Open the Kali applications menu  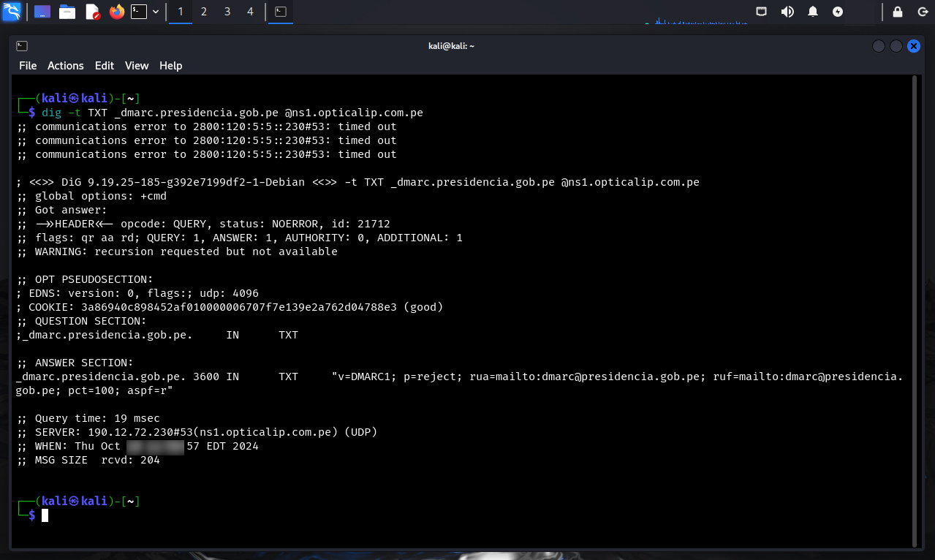[x=12, y=12]
